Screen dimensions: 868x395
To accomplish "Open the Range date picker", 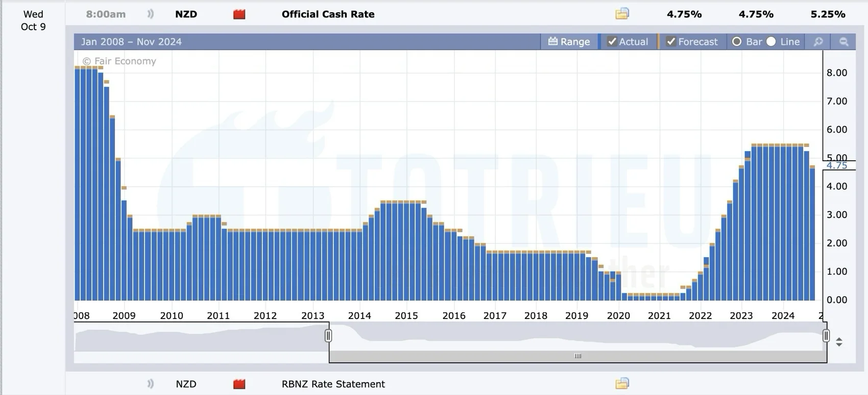I will pos(569,42).
